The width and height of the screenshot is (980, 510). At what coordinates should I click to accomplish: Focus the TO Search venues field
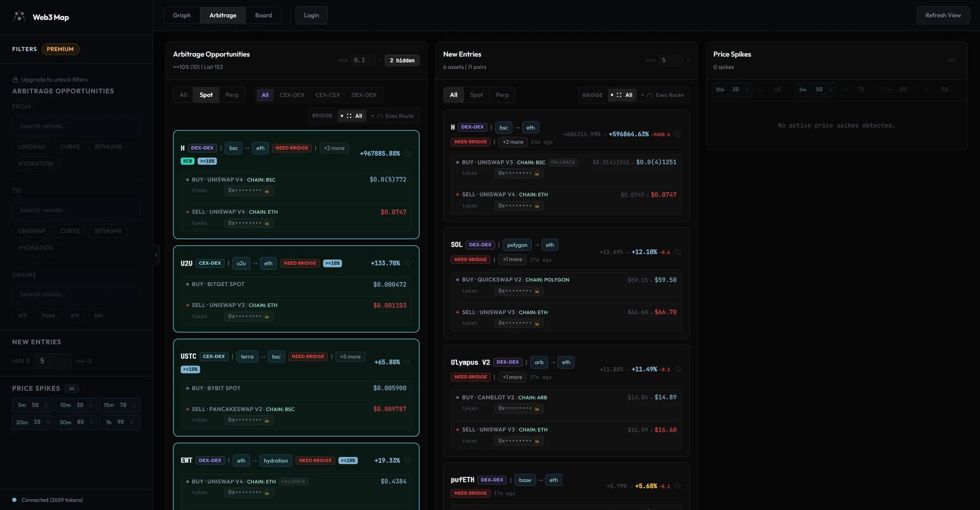tap(76, 210)
